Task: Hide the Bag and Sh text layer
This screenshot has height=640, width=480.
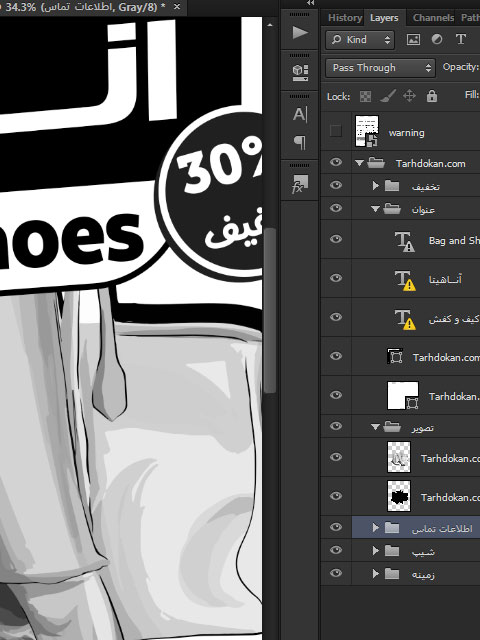Action: click(x=336, y=239)
